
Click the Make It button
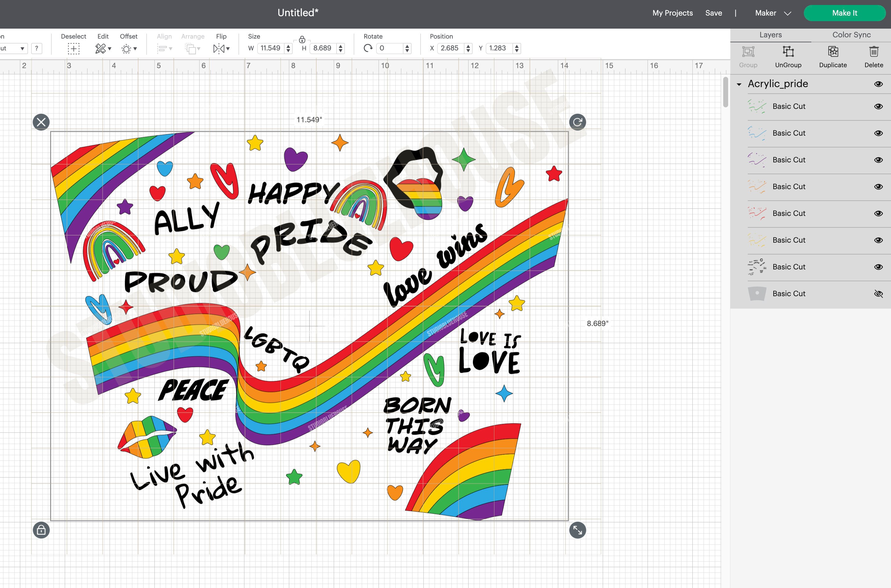845,13
